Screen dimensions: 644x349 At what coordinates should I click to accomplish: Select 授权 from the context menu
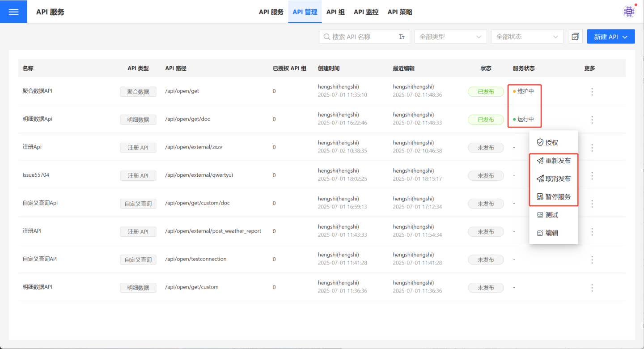tap(551, 143)
